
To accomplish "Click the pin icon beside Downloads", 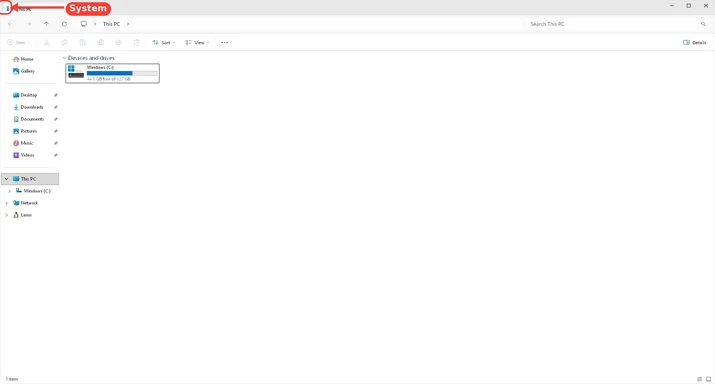I will pyautogui.click(x=56, y=107).
